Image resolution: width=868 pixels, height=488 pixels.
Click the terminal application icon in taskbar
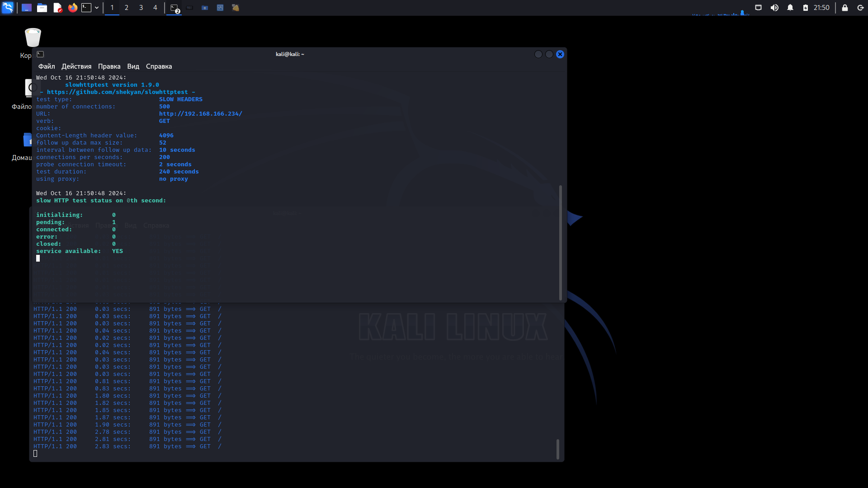point(86,7)
